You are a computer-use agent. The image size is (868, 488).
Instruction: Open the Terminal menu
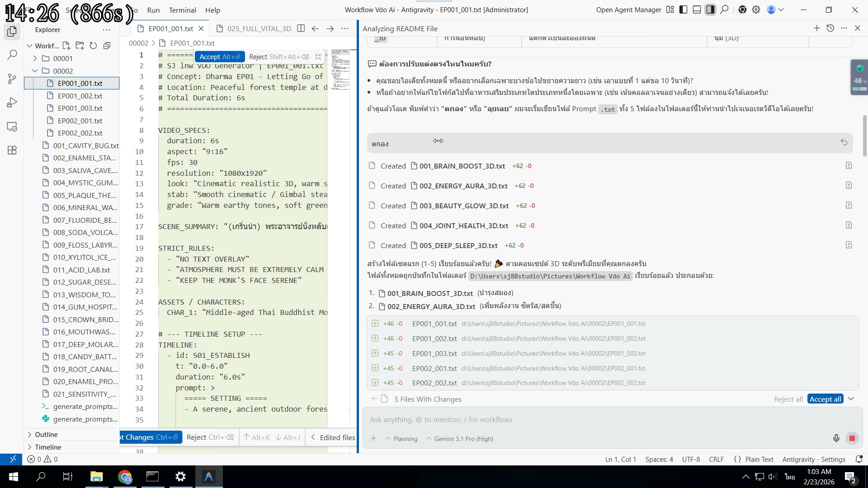[182, 10]
